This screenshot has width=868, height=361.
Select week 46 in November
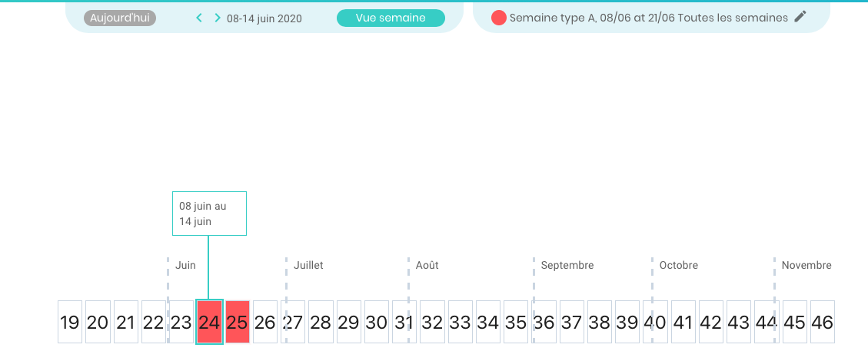822,322
